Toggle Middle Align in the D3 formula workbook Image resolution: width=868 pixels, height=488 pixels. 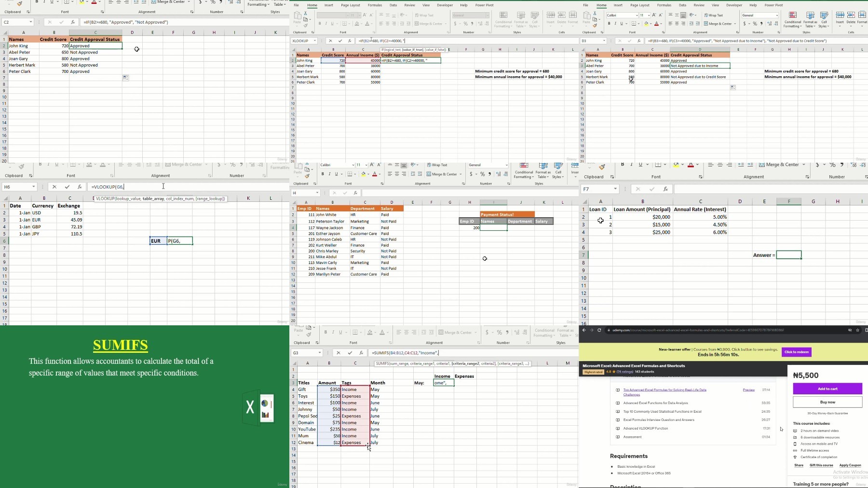click(x=677, y=15)
